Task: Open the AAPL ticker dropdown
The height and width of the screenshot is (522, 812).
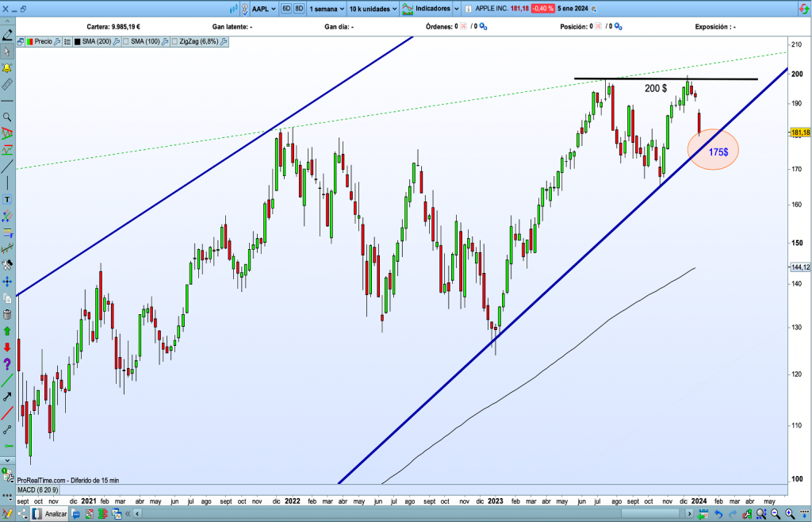Action: pyautogui.click(x=265, y=9)
